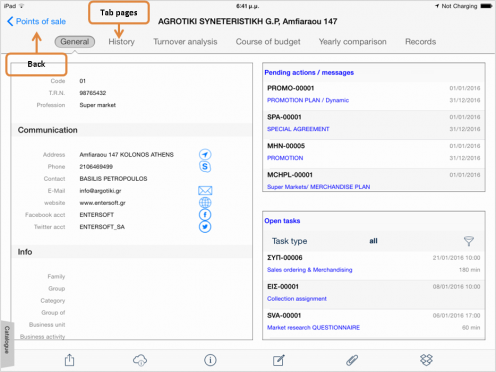Open PROMOTION PLAN / Dynamic link
The width and height of the screenshot is (496, 372).
tap(308, 100)
